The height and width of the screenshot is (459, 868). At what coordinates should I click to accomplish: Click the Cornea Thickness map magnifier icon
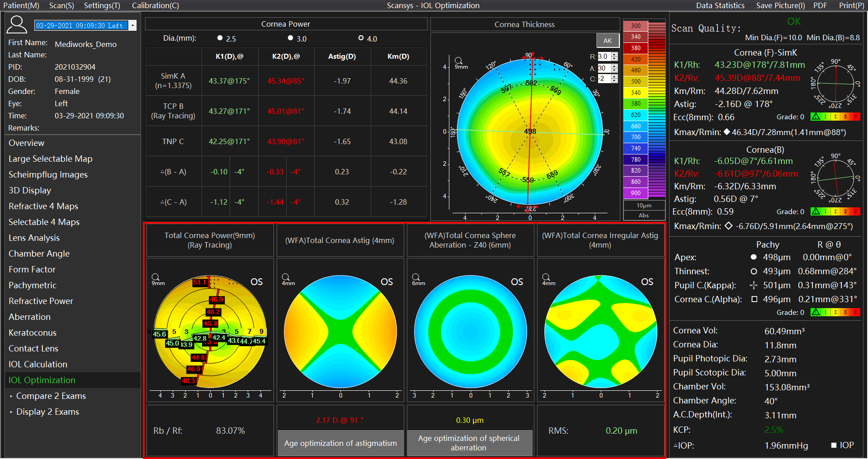point(458,61)
